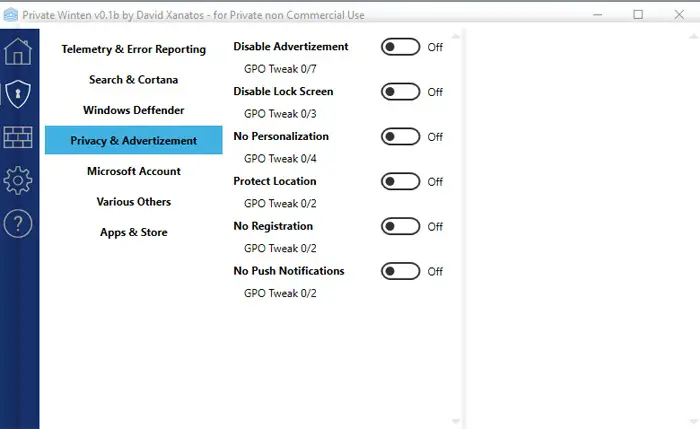Turn on Disable Lock Screen switch
700x429 pixels.
(x=401, y=92)
